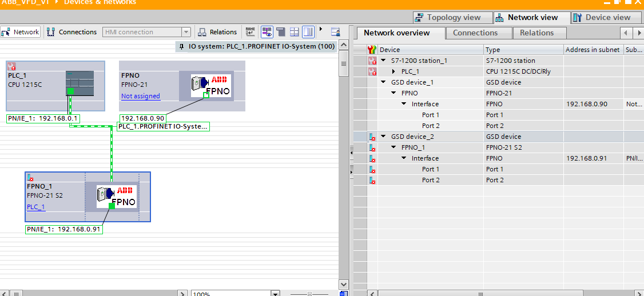The width and height of the screenshot is (644, 296).
Task: Expand the PLC_1 tree node
Action: coord(394,71)
